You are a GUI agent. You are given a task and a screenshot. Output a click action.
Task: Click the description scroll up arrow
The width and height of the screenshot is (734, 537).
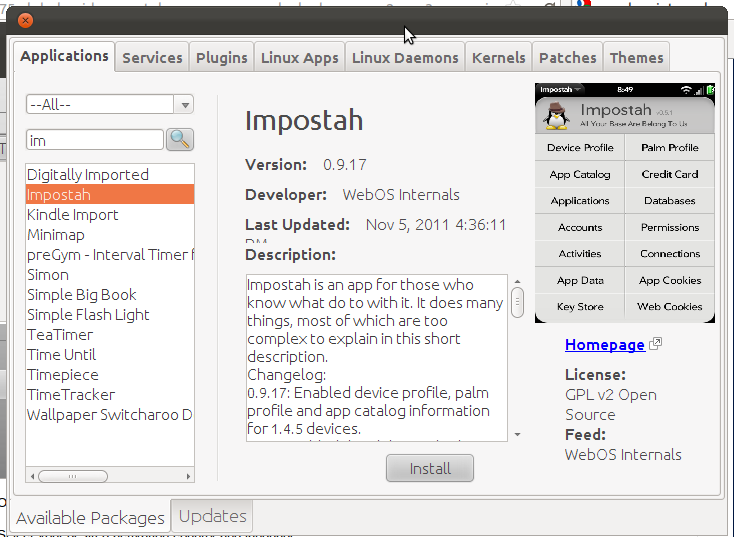(517, 281)
